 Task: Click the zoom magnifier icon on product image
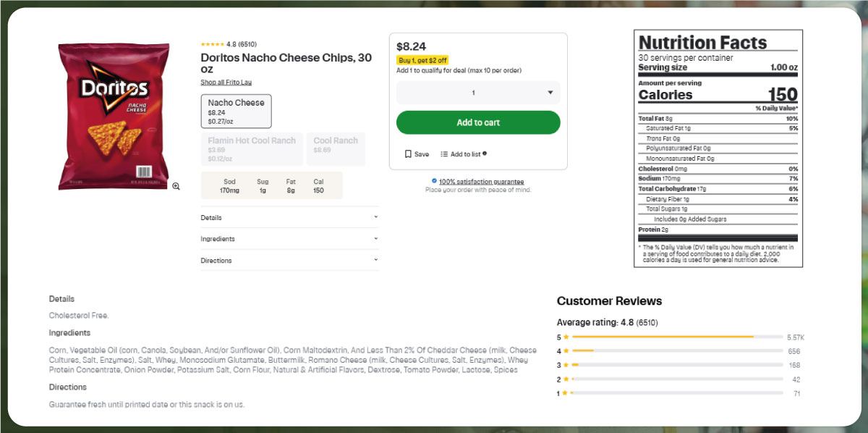[x=176, y=186]
